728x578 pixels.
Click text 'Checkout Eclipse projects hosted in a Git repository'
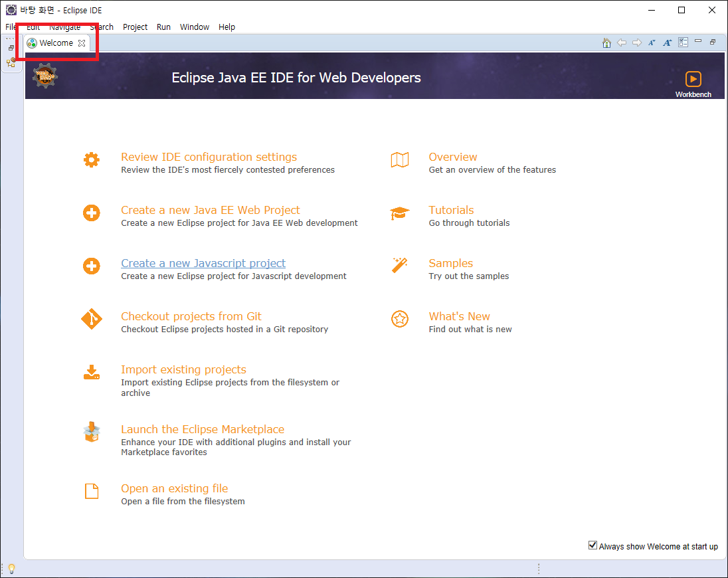225,329
